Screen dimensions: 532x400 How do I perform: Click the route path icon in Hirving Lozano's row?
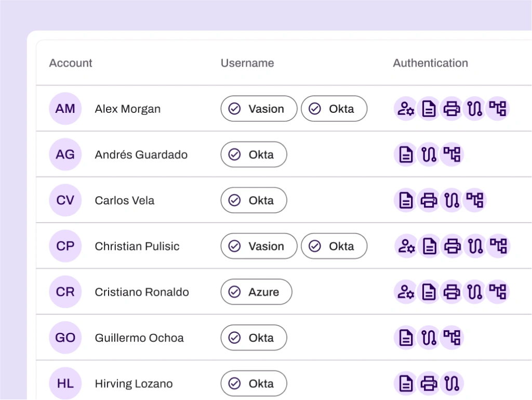(451, 383)
